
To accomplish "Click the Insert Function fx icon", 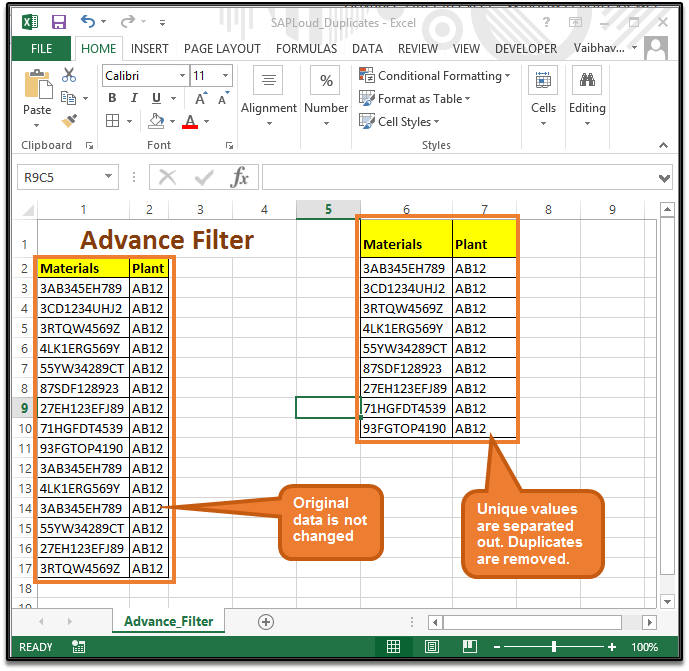I will (x=240, y=177).
